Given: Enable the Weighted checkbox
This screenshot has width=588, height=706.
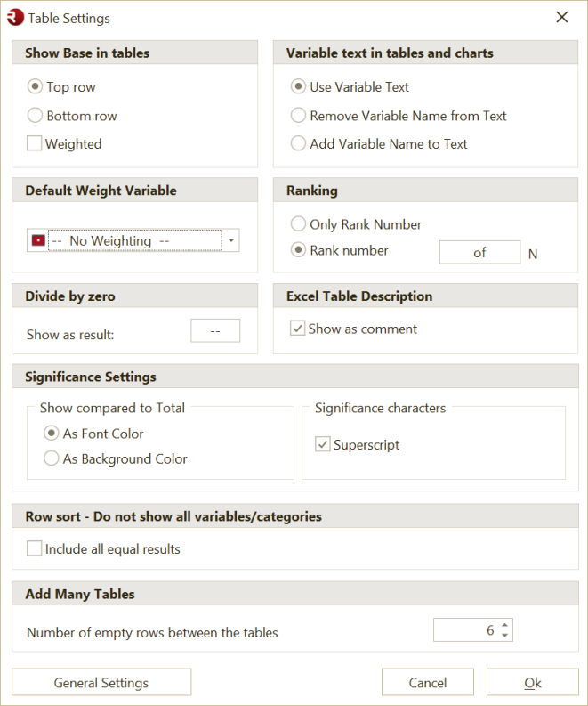Looking at the screenshot, I should (35, 144).
